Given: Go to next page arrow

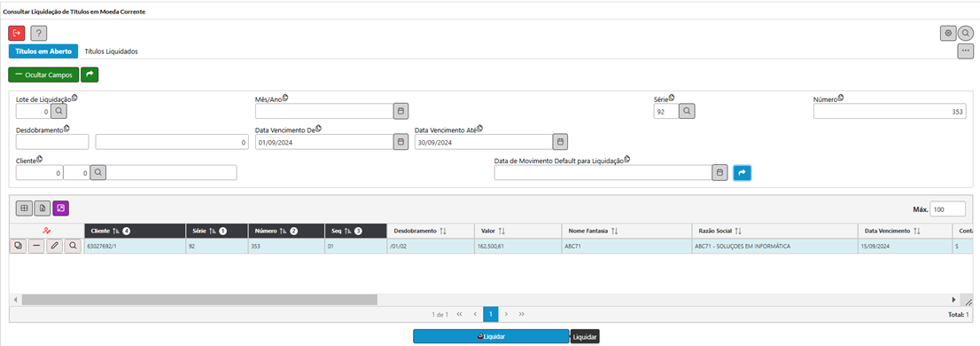Looking at the screenshot, I should tap(506, 313).
